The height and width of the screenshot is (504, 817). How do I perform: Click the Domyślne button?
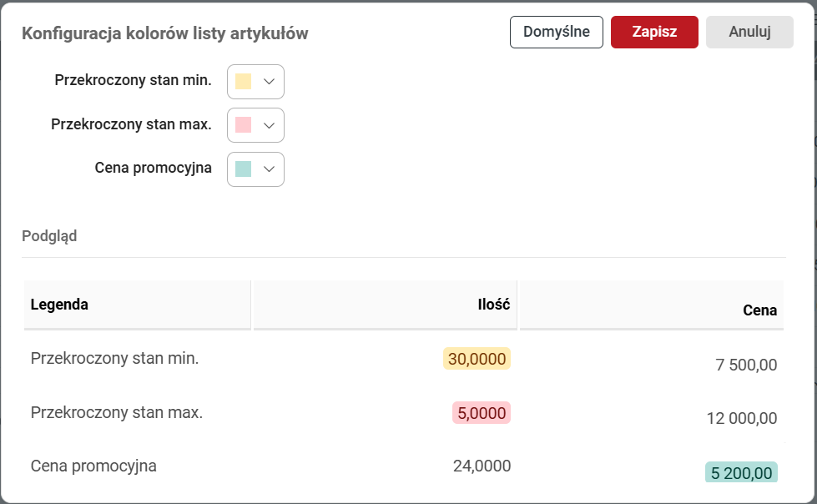coord(556,33)
